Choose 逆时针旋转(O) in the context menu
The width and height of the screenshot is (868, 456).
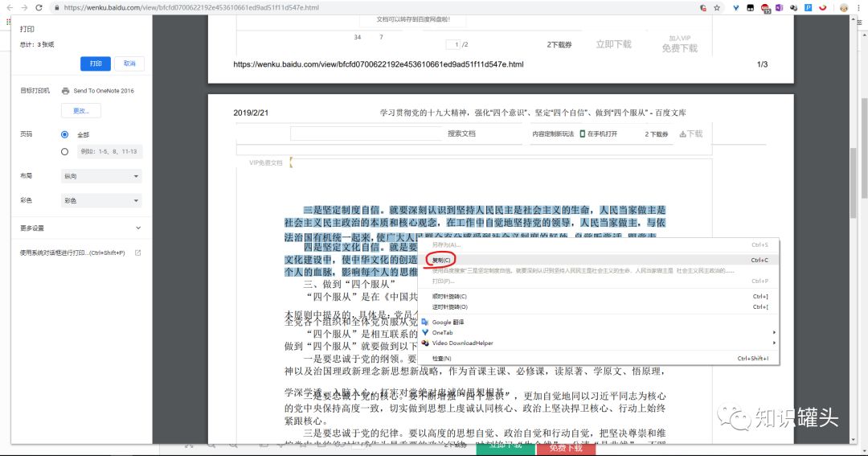(x=599, y=307)
